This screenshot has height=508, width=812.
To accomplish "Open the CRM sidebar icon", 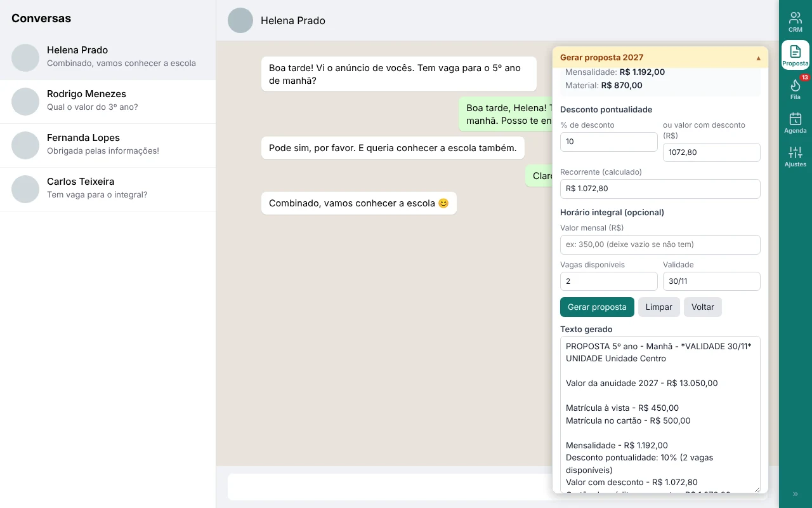I will [x=796, y=22].
